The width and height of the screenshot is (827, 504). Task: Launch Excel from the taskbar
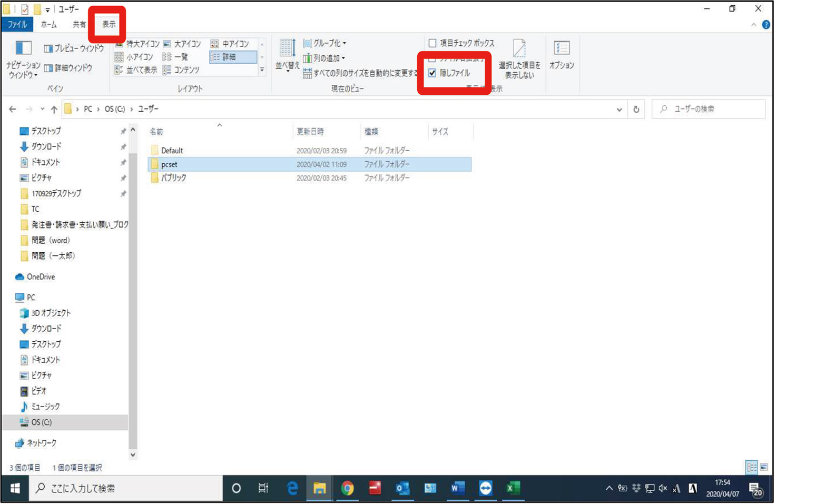coord(512,488)
